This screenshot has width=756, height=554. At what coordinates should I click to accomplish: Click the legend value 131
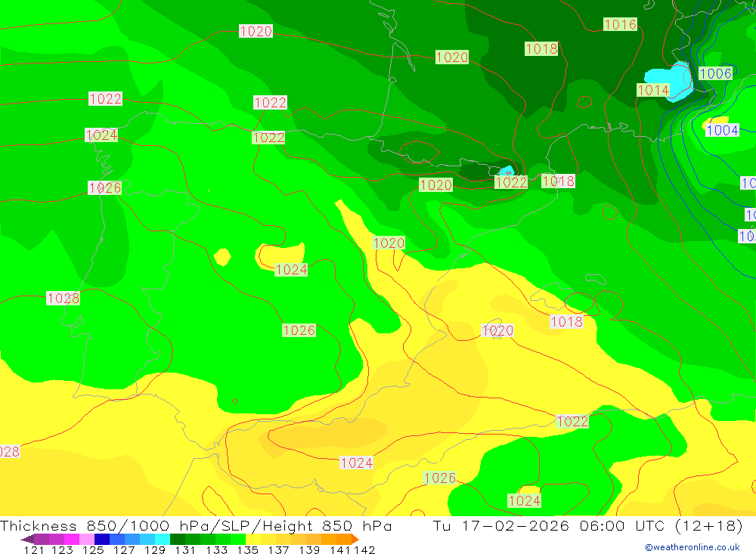tap(185, 549)
